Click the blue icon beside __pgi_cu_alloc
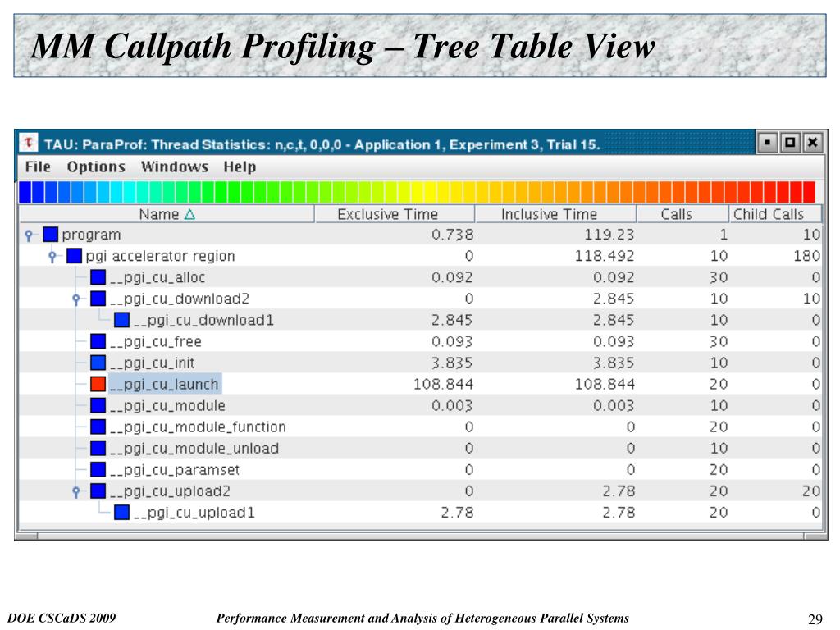 pyautogui.click(x=98, y=277)
